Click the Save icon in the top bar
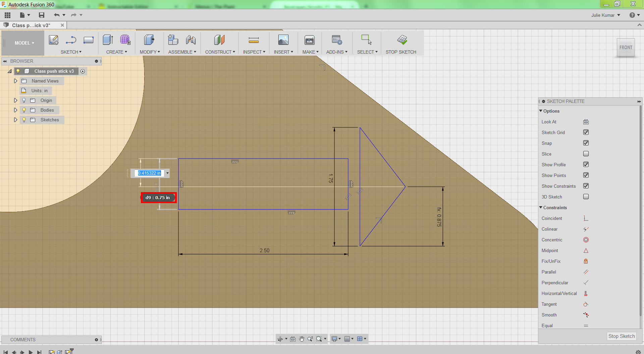 (x=42, y=15)
